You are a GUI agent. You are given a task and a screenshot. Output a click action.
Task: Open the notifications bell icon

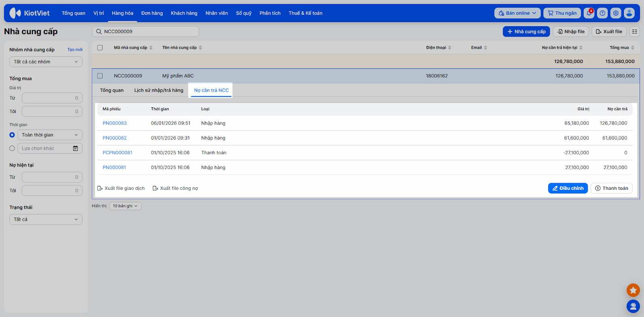[589, 13]
